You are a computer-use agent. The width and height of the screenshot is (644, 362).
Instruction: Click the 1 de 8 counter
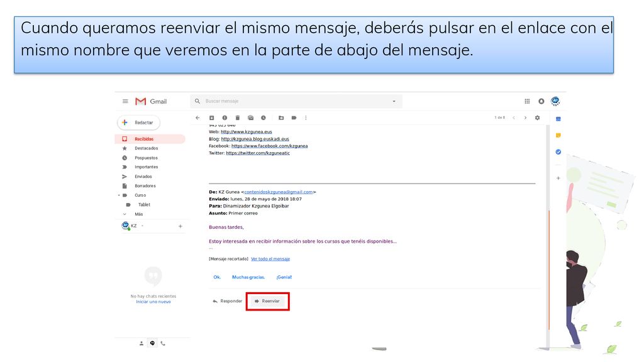pyautogui.click(x=500, y=118)
